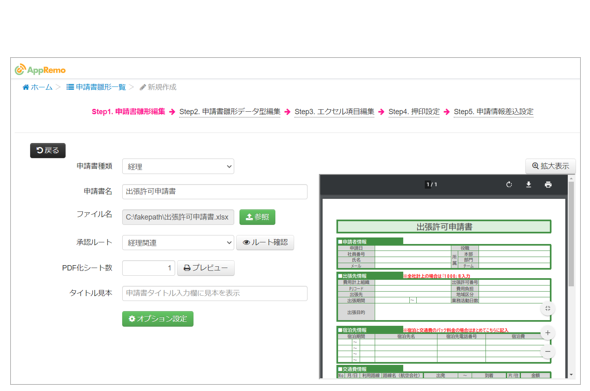590x391 pixels.
Task: Open Step2. 申請書雛形データ型編集
Action: (230, 111)
